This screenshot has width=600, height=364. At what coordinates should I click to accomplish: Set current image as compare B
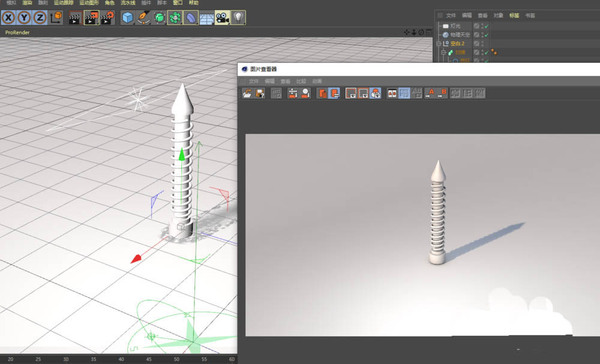pyautogui.click(x=442, y=94)
